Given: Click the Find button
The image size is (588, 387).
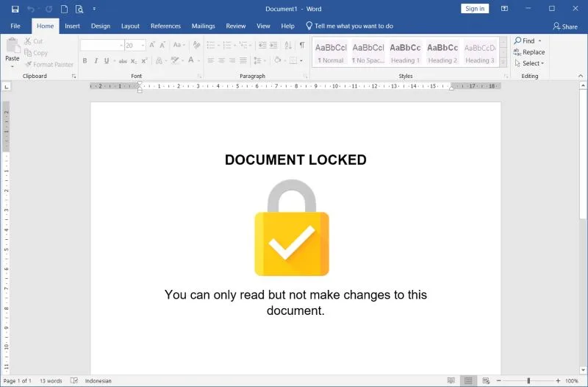Looking at the screenshot, I should [528, 40].
